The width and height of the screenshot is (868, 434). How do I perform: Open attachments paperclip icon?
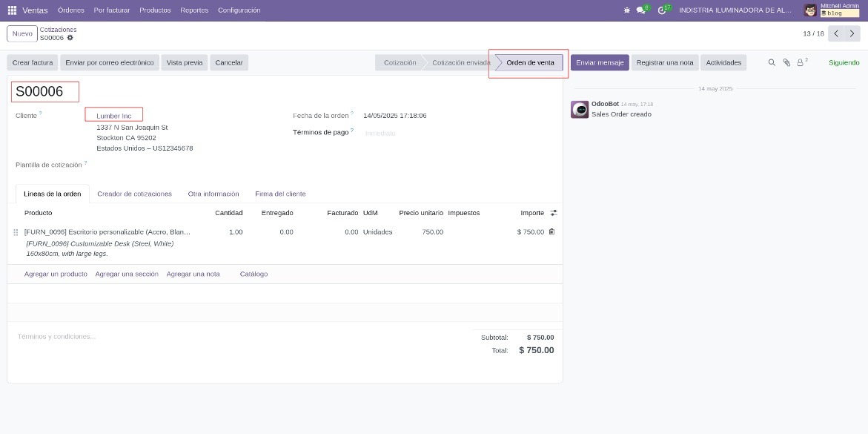pos(786,62)
